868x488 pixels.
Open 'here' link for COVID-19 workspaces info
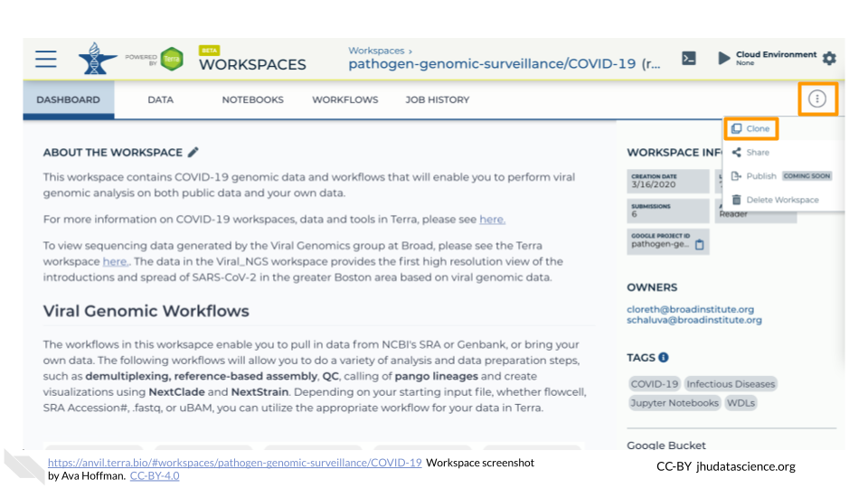492,220
